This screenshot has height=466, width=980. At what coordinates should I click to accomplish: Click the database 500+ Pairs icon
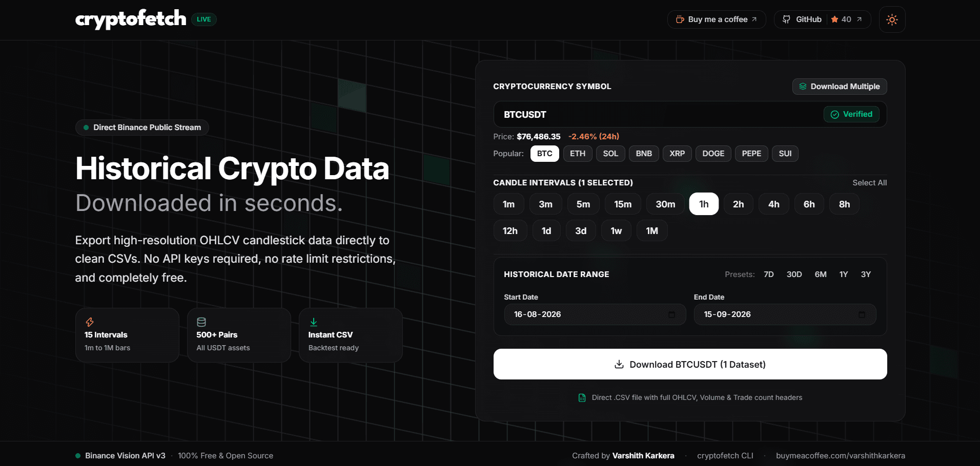[x=201, y=322]
